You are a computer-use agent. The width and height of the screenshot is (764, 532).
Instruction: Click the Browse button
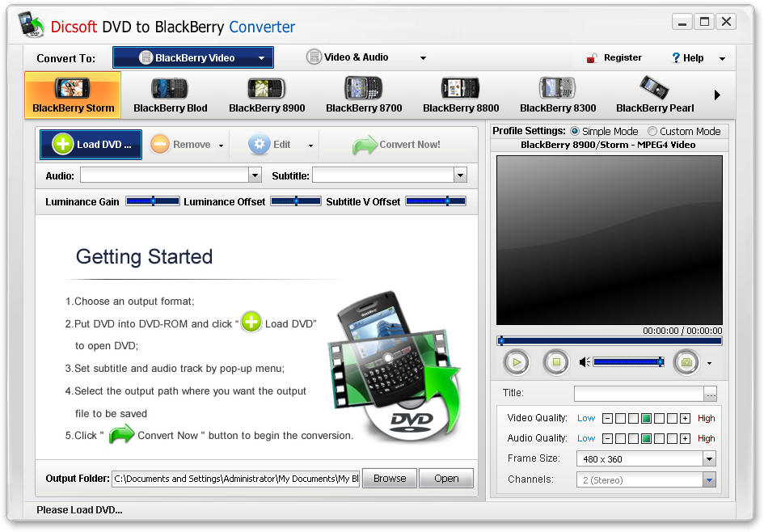(390, 479)
